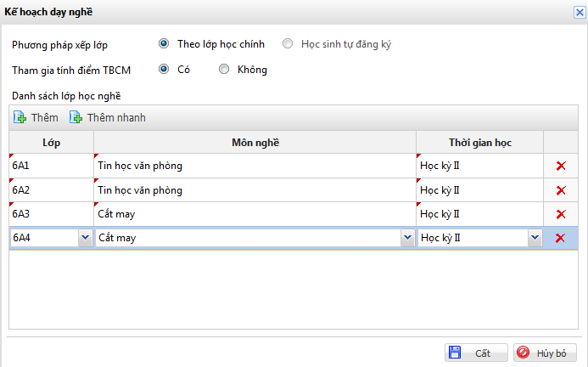Select the Không radio button

pos(224,70)
